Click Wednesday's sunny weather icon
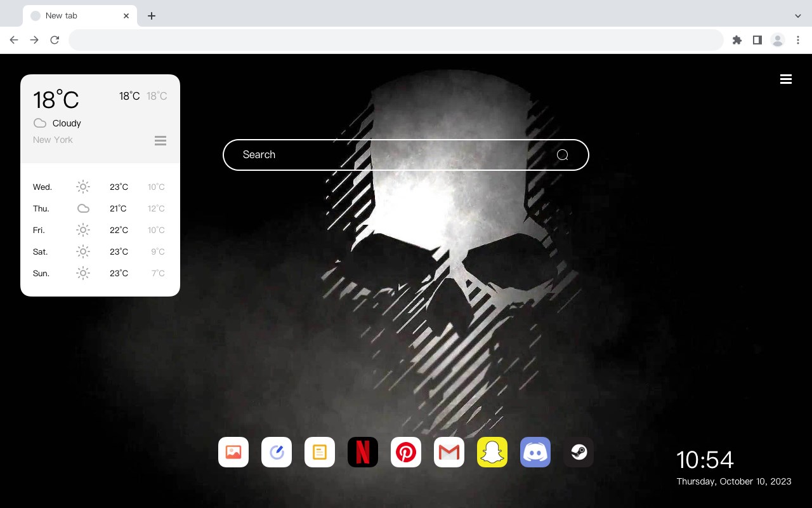 (x=83, y=187)
